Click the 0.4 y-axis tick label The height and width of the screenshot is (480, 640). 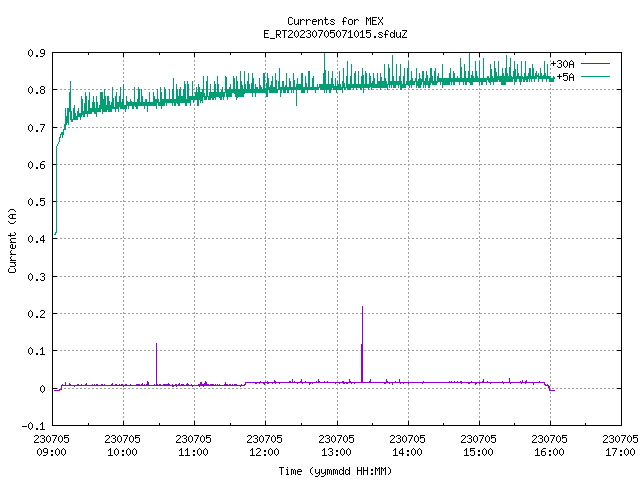coord(36,239)
